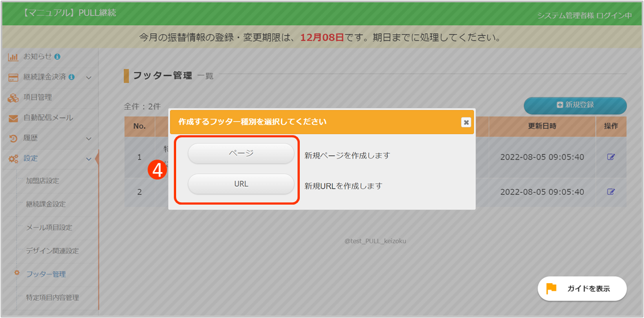Image resolution: width=644 pixels, height=318 pixels.
Task: Select the ページ footer type button
Action: (x=241, y=154)
